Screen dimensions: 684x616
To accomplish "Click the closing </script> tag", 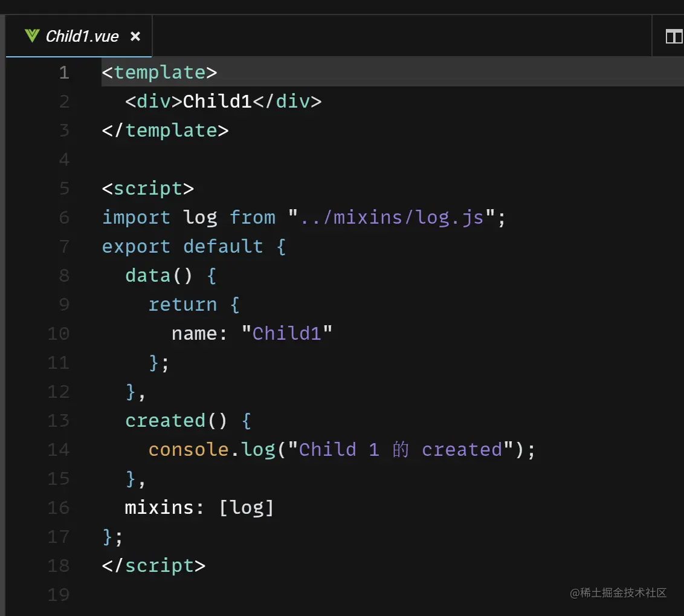I will [153, 566].
